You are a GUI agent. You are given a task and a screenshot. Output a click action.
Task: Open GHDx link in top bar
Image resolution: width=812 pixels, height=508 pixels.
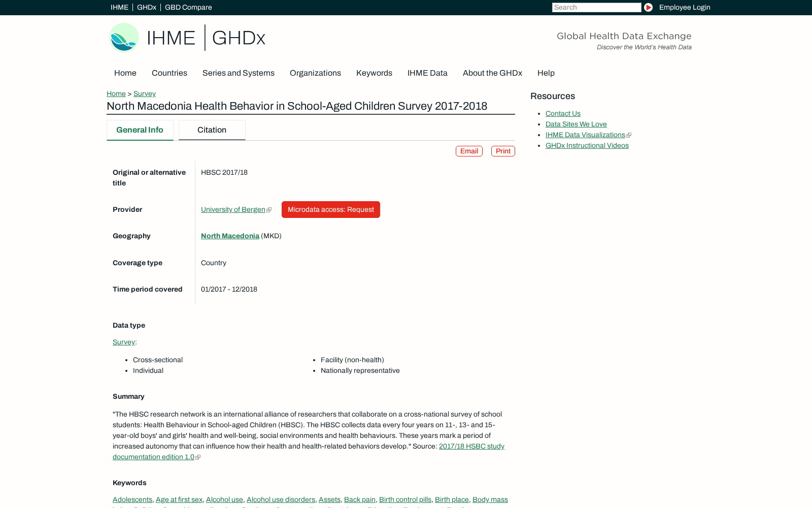click(x=147, y=7)
